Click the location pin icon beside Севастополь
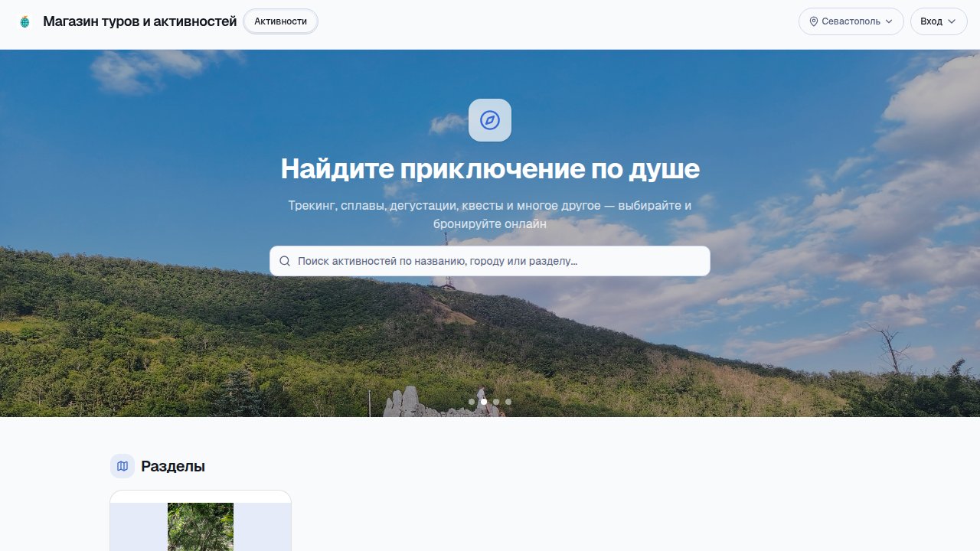 tap(814, 21)
